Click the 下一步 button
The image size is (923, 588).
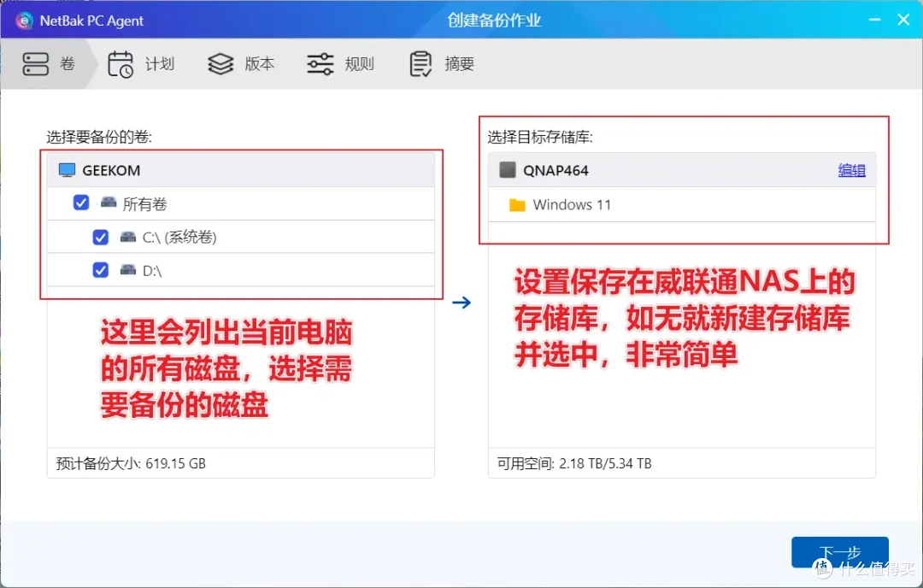coord(840,552)
